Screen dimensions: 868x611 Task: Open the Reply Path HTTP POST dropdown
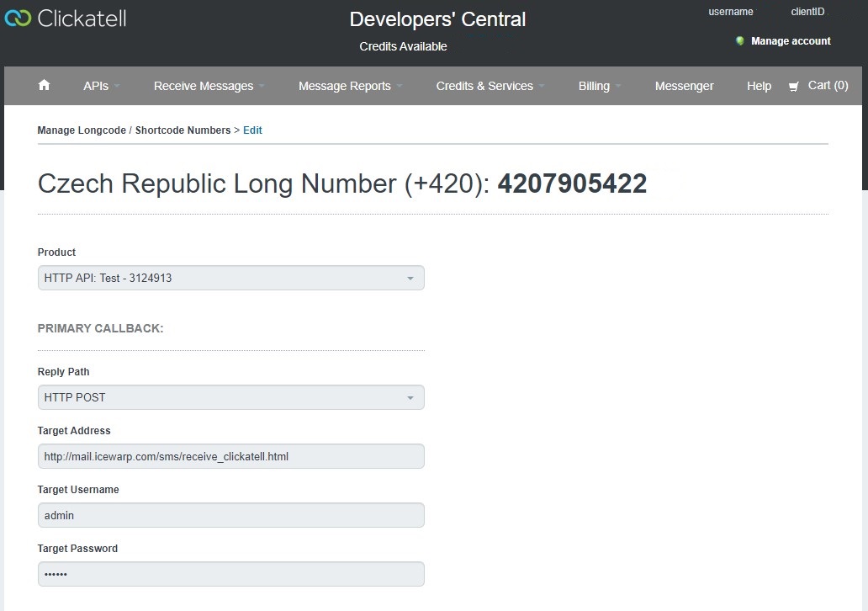tap(230, 397)
